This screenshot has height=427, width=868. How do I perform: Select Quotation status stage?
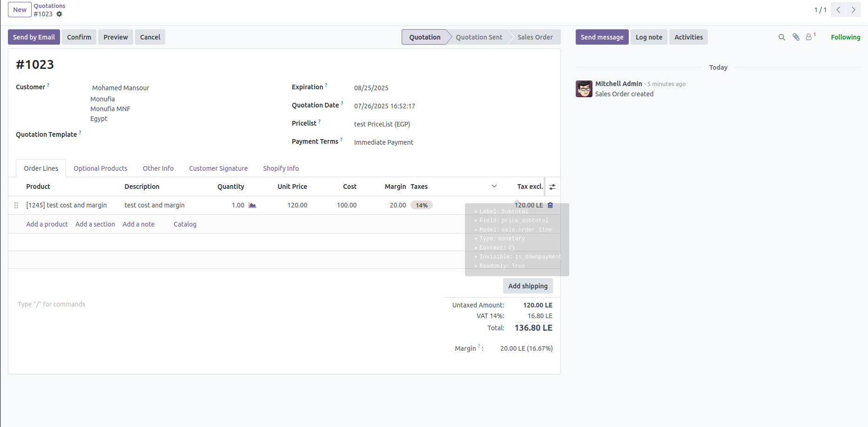point(425,37)
